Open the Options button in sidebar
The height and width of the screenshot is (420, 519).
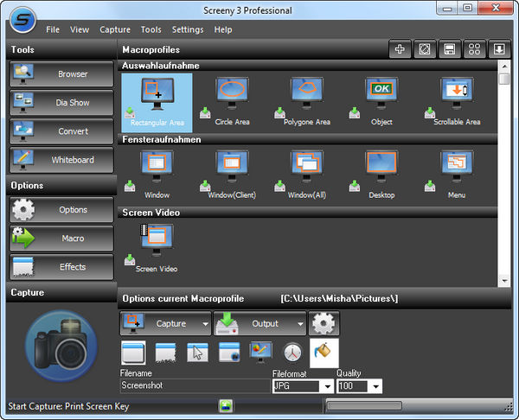point(61,210)
